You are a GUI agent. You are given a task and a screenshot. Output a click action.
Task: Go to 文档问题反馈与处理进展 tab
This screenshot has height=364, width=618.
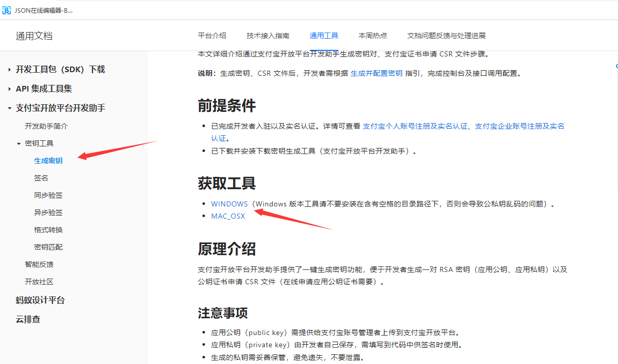click(x=446, y=36)
